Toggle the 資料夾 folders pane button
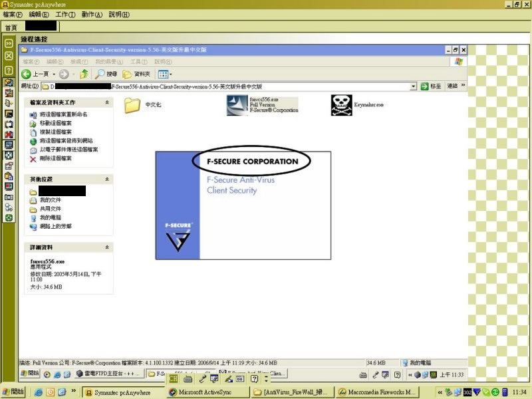The height and width of the screenshot is (399, 532). (136, 74)
